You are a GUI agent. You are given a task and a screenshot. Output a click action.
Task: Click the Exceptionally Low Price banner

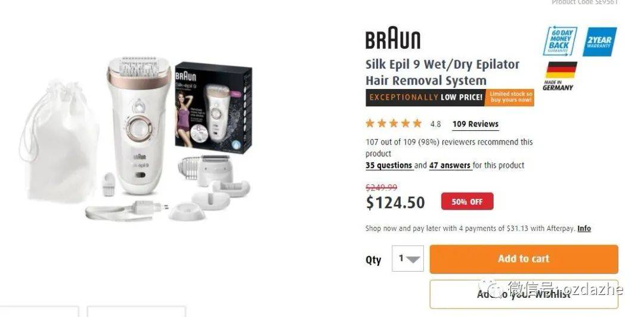point(425,97)
